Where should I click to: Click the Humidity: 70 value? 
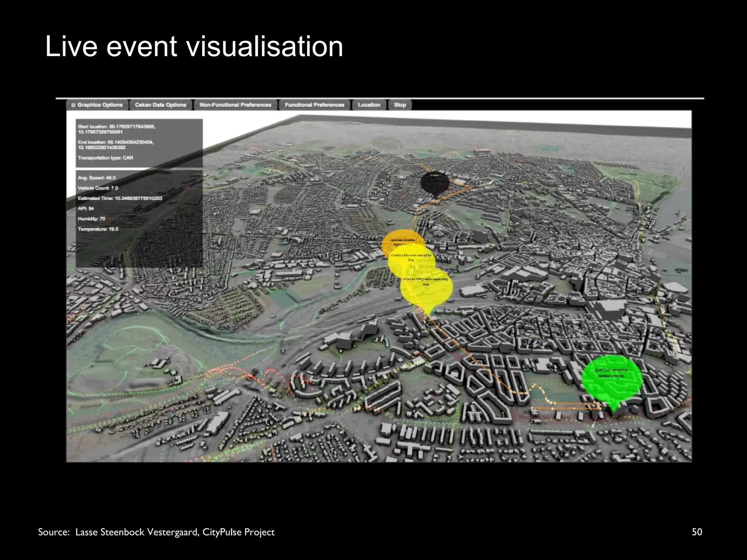pos(92,219)
